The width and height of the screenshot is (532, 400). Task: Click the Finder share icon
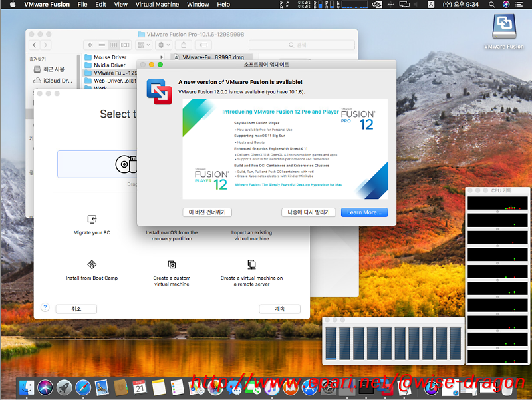point(184,45)
